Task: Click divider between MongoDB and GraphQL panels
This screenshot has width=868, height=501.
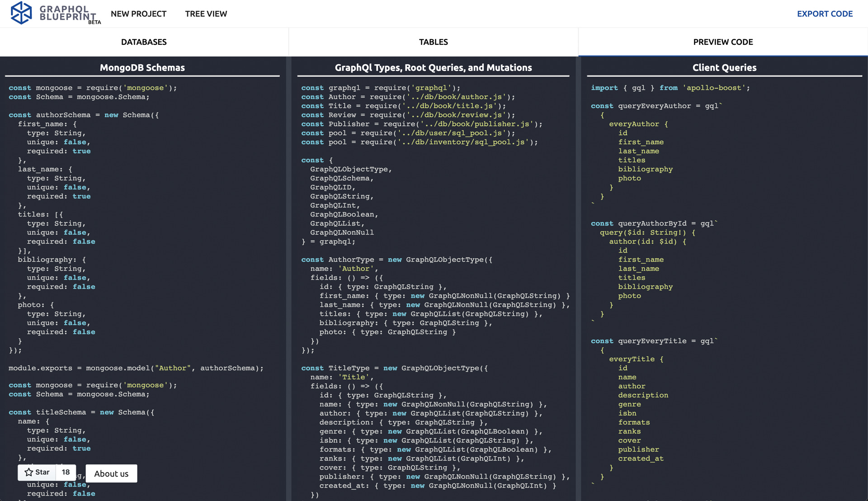Action: 288,271
